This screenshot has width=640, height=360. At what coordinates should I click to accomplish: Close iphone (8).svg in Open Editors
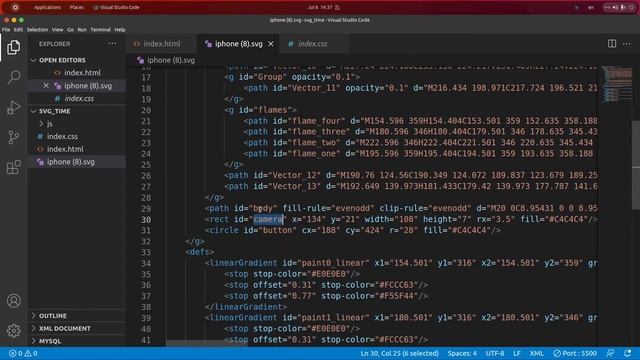[x=46, y=85]
